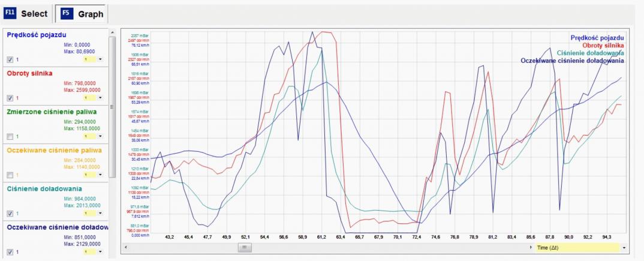Screen dimensions: 644x261
Task: Click Oczekiwane ciśnienie doładowania legend label
Action: [x=572, y=61]
